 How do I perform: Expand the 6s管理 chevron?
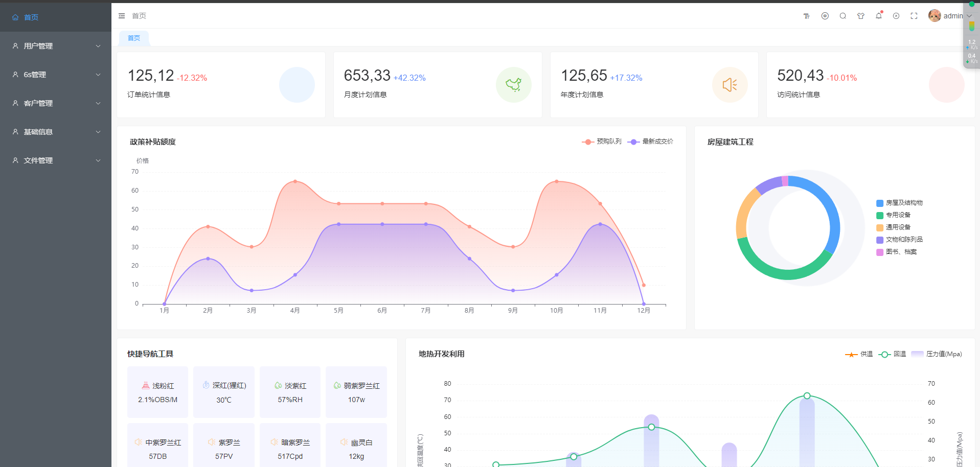(98, 75)
